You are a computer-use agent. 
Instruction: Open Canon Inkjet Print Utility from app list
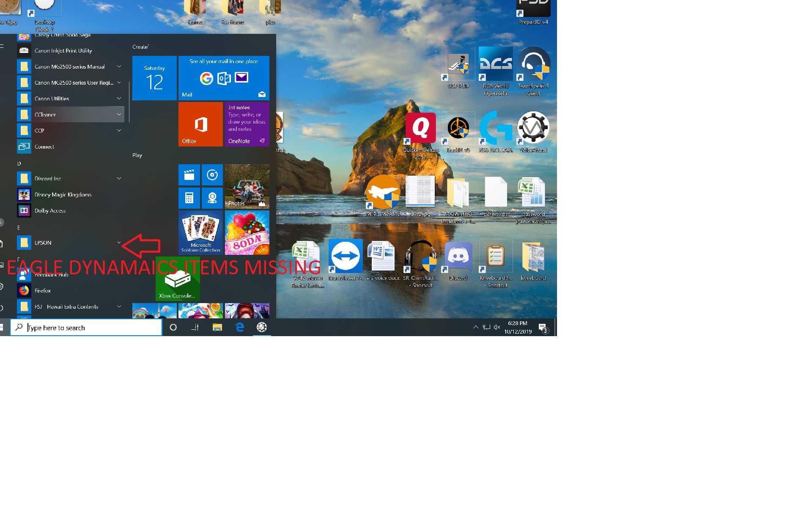click(71, 50)
